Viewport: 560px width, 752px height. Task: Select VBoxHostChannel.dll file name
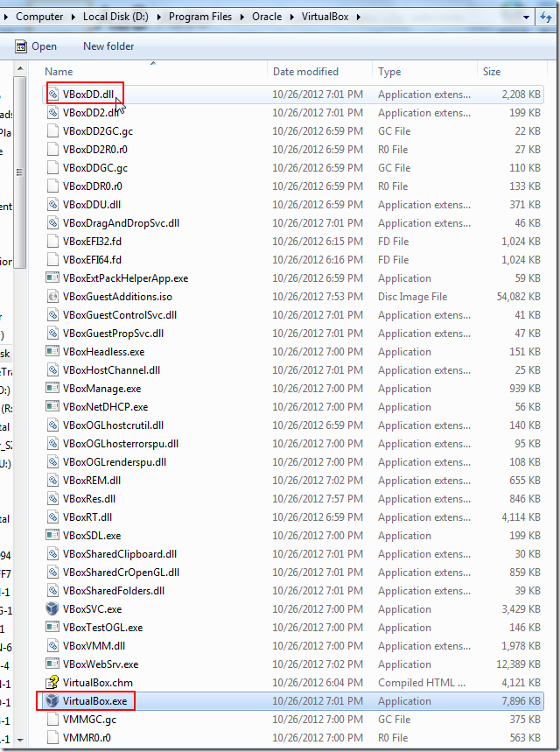111,370
